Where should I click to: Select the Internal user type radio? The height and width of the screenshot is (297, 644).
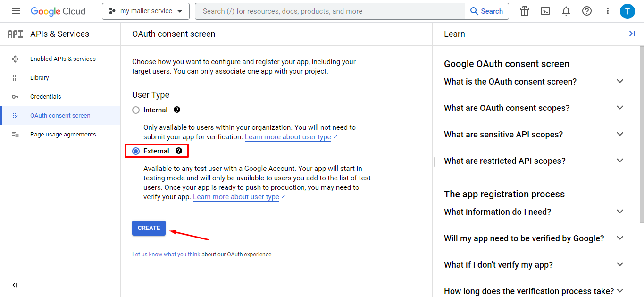point(136,110)
